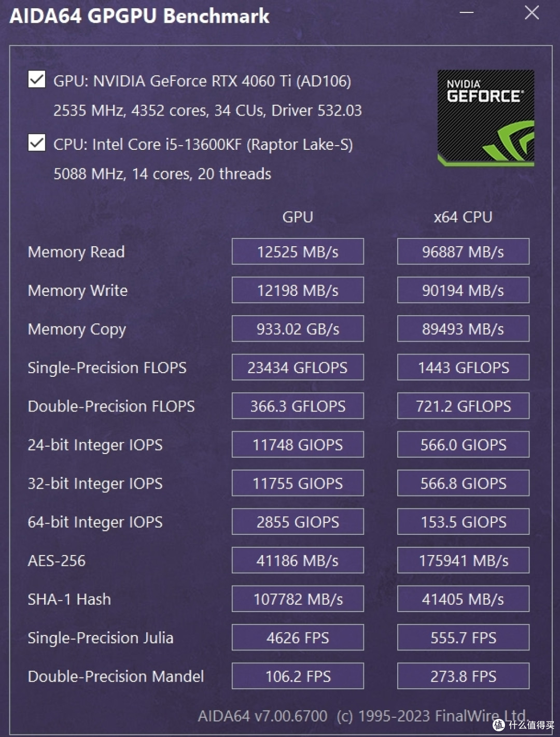Select the 64-bit Integer IOPS row label

point(94,522)
